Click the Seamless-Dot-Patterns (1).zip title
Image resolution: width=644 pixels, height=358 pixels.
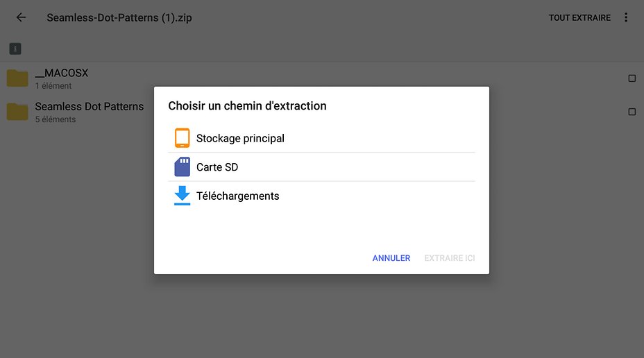[119, 17]
